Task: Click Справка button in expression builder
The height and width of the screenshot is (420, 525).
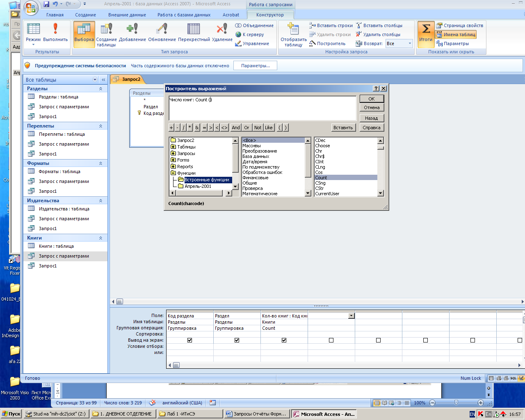Action: pos(372,128)
